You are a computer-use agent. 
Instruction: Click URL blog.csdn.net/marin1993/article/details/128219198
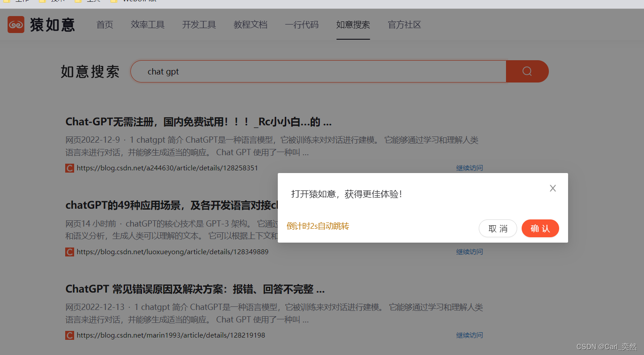click(x=171, y=335)
